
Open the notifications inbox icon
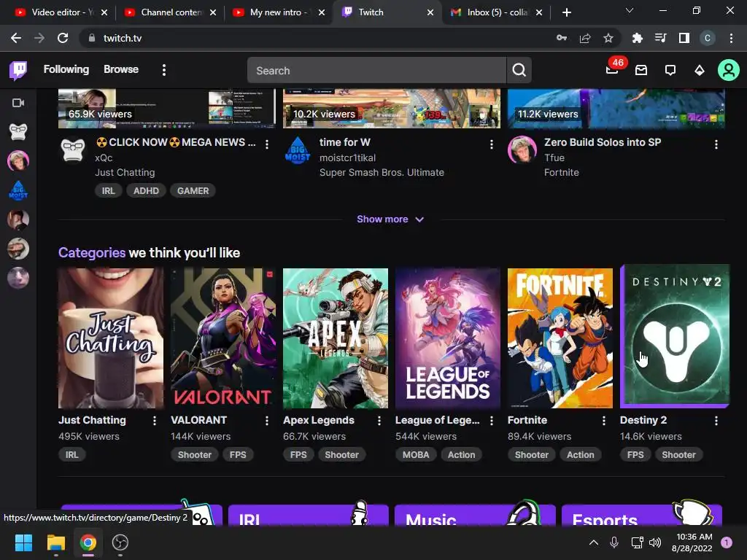point(641,71)
